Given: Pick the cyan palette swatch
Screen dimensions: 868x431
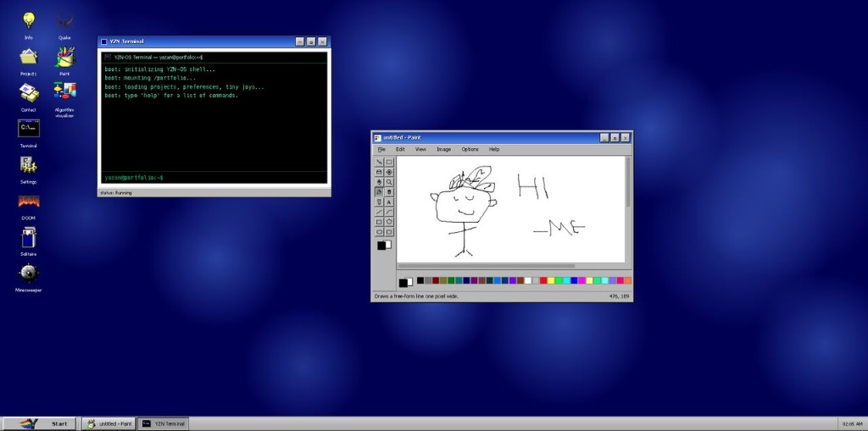Looking at the screenshot, I should tap(566, 280).
